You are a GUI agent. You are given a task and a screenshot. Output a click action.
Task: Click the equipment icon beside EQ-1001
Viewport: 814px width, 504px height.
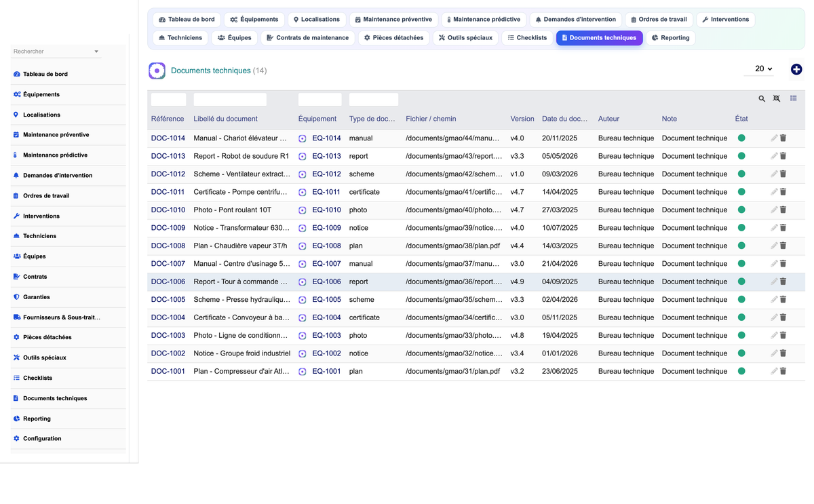tap(303, 372)
